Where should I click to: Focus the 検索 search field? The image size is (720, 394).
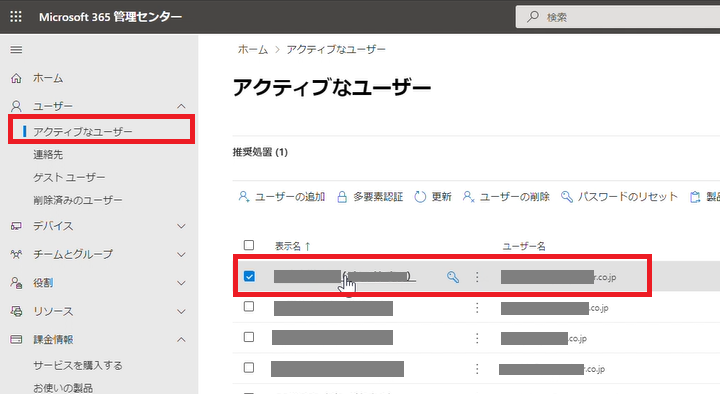tap(618, 17)
